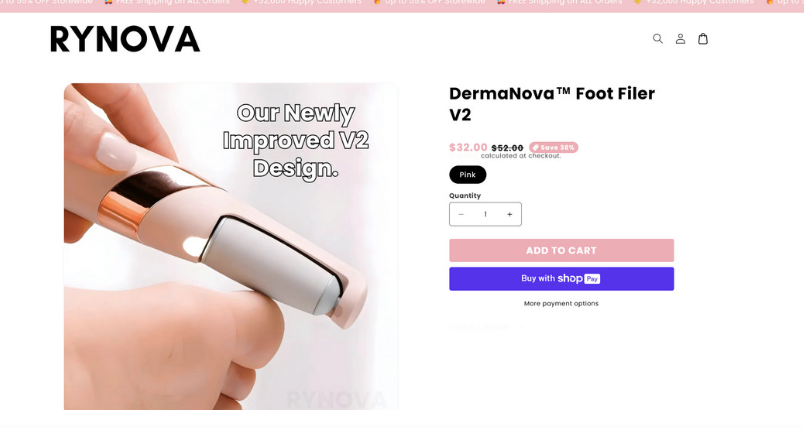The width and height of the screenshot is (804, 428).
Task: Open the foot filer product image
Action: (x=231, y=247)
